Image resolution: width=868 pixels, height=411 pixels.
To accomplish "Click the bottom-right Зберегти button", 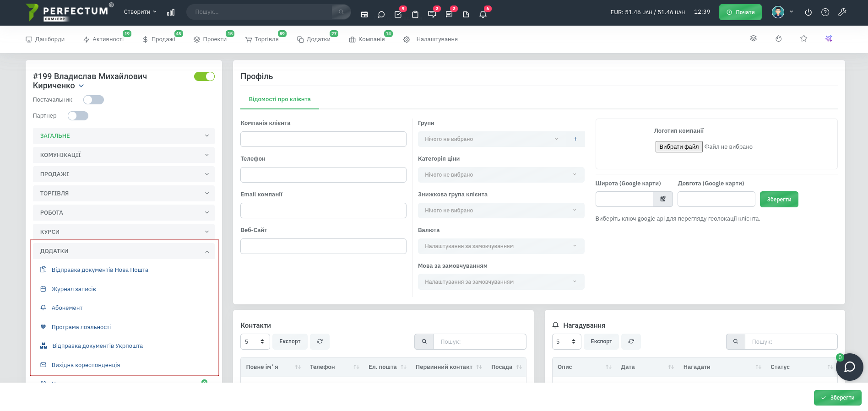I will tap(838, 398).
